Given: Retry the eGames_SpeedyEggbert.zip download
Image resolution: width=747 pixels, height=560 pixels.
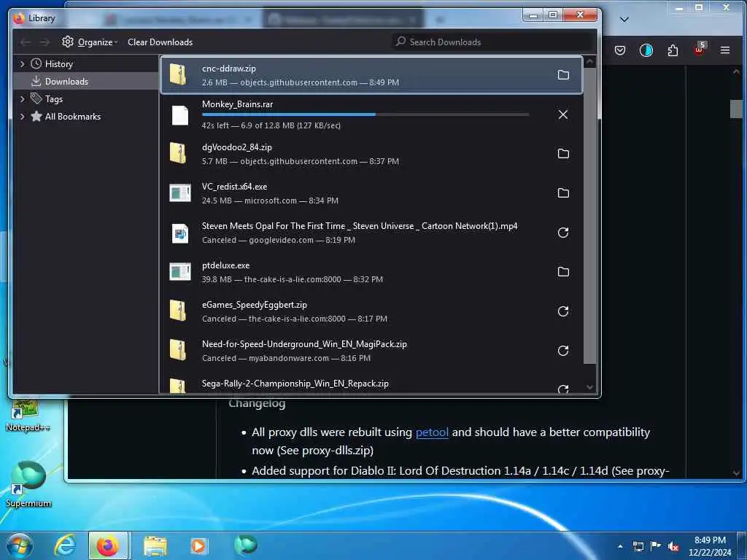Looking at the screenshot, I should [x=563, y=311].
